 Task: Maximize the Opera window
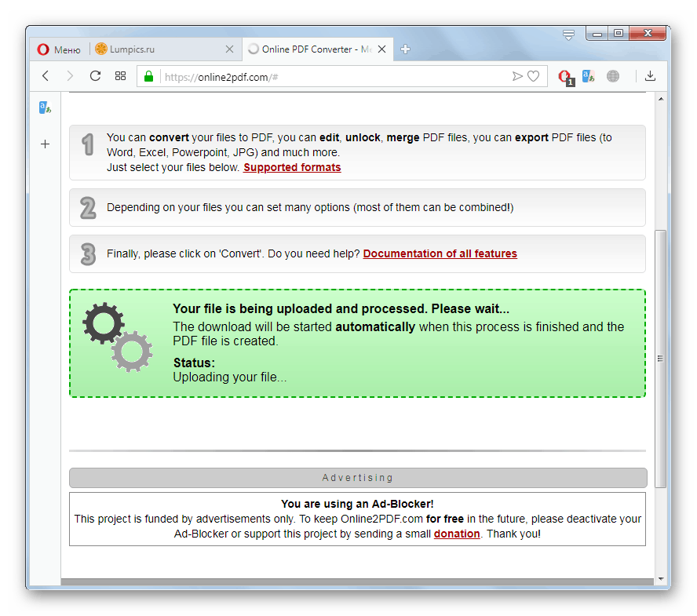pyautogui.click(x=619, y=33)
